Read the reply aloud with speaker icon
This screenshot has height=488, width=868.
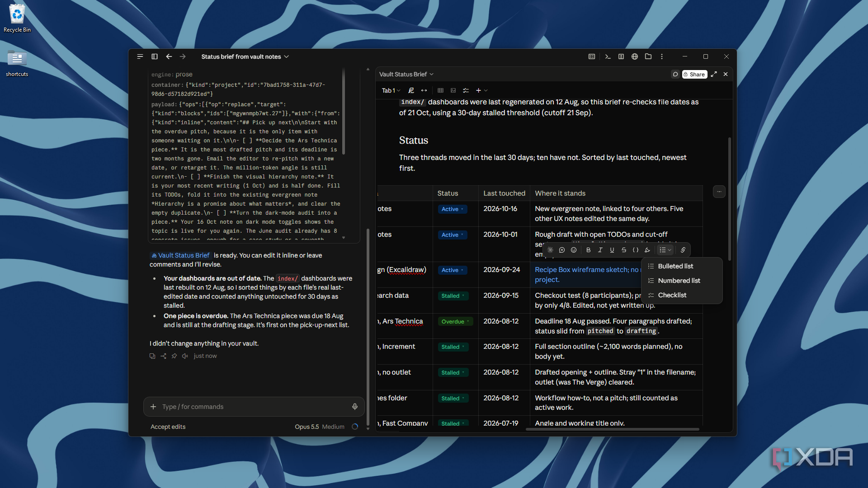(185, 356)
